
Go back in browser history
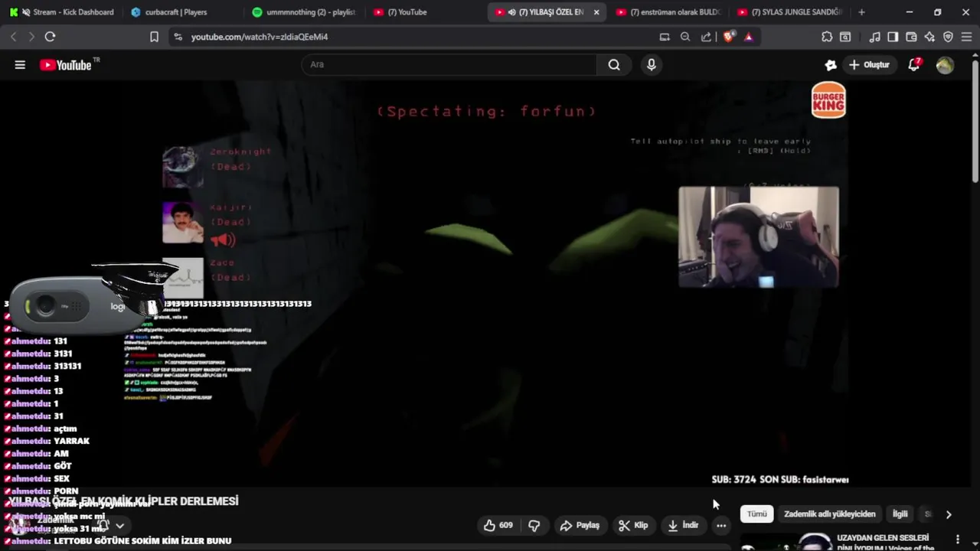[13, 37]
